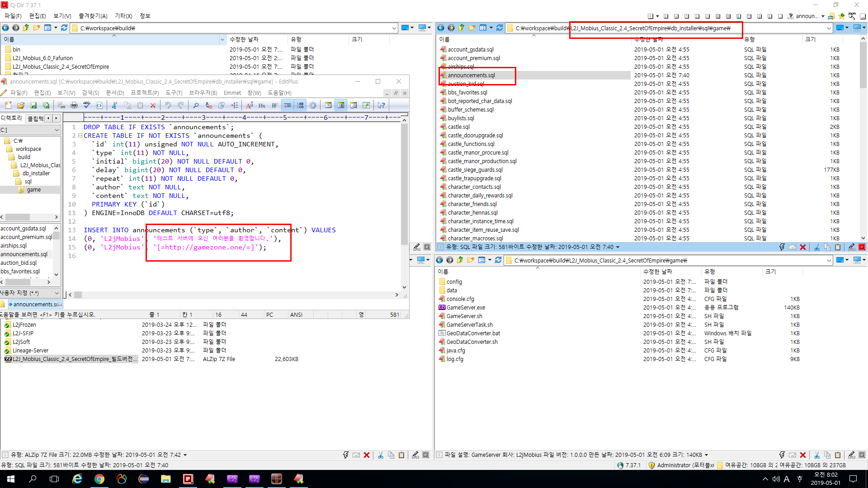The image size is (868, 488).
Task: Click the top-right pane vertical scrollbar
Action: pos(863,66)
